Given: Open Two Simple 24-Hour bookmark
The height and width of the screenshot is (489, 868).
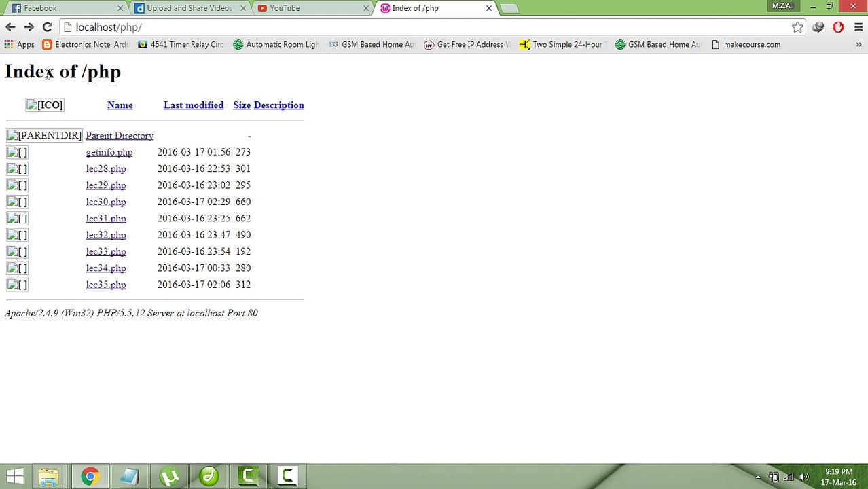Looking at the screenshot, I should [x=562, y=45].
